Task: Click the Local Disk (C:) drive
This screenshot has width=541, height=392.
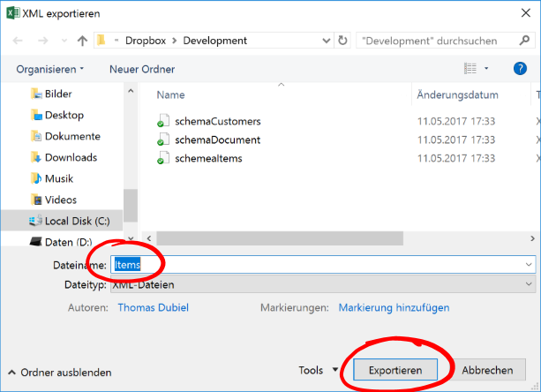Action: [x=76, y=221]
